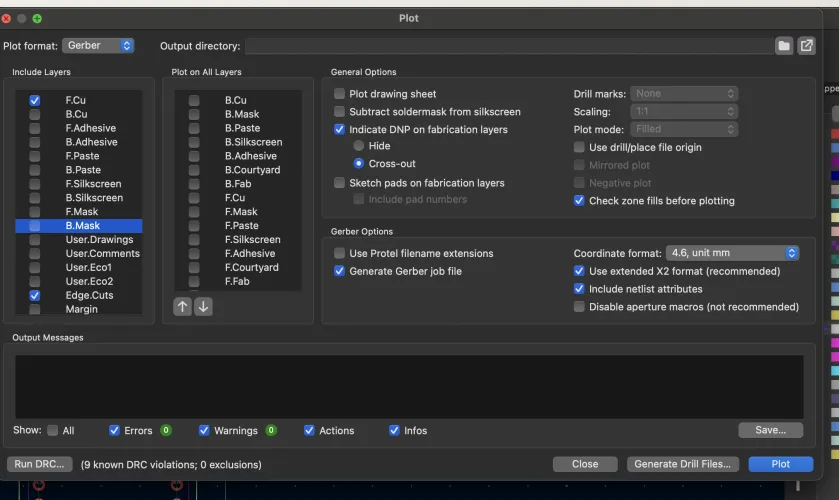The height and width of the screenshot is (500, 839).
Task: Toggle Use Protel filename extensions checkbox
Action: pyautogui.click(x=340, y=253)
